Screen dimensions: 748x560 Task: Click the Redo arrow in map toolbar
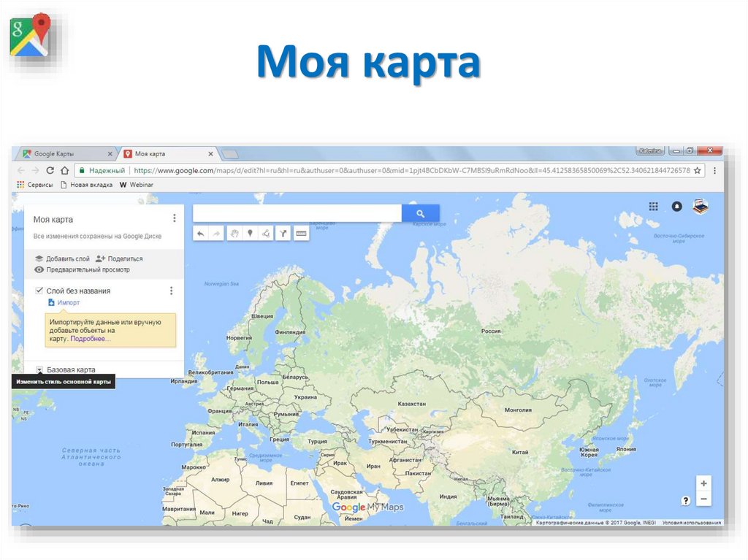click(216, 233)
